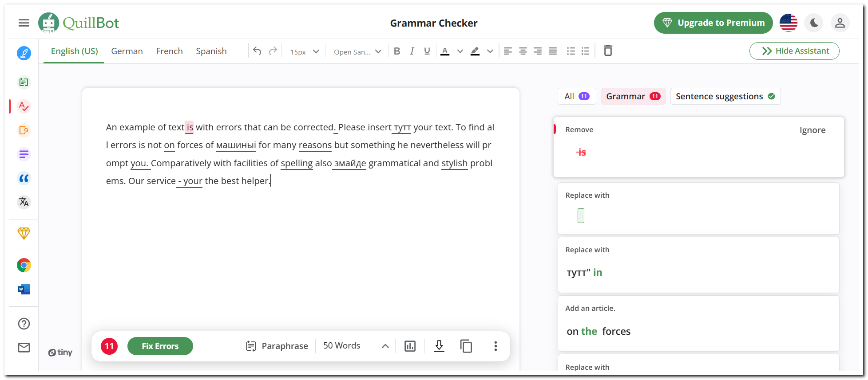The width and height of the screenshot is (868, 380).
Task: Click the Upgrade to Premium button
Action: tap(713, 23)
